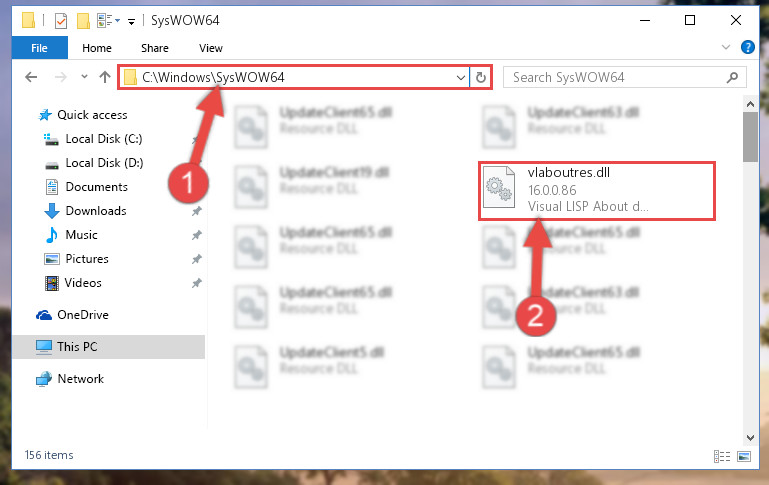Expand the address bar history dropdown
This screenshot has width=769, height=485.
point(461,77)
